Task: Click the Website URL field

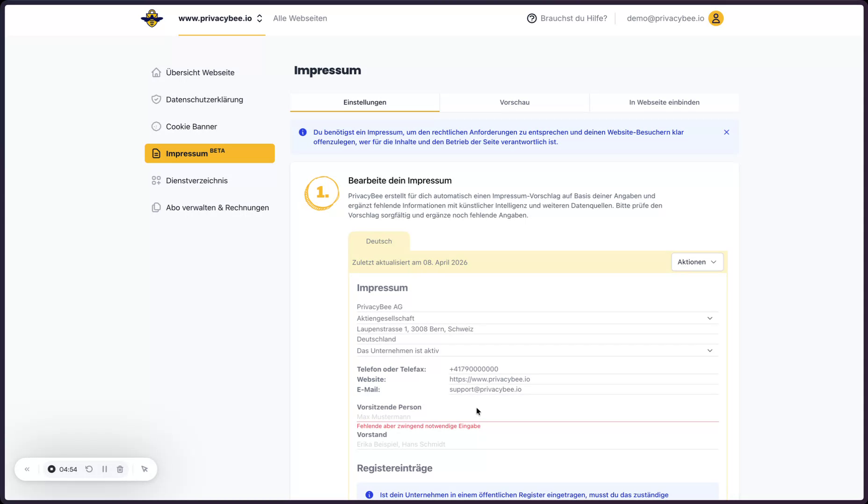Action: click(x=584, y=379)
